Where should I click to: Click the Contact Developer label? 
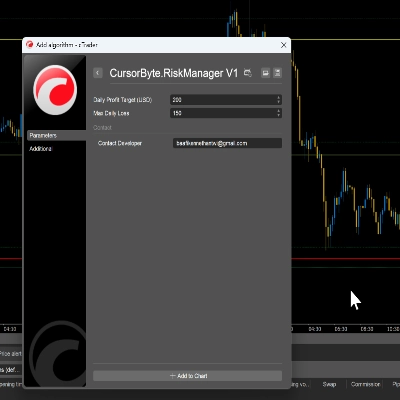click(x=120, y=143)
